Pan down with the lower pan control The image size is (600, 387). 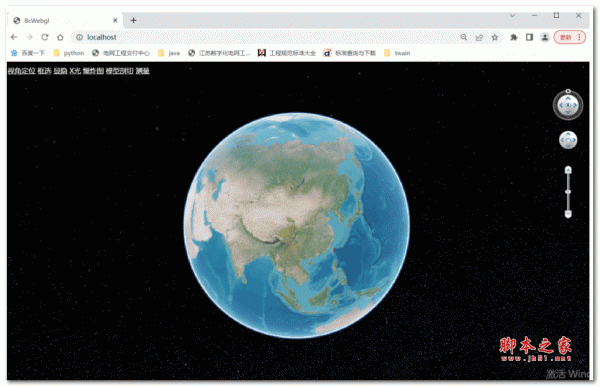[x=568, y=146]
